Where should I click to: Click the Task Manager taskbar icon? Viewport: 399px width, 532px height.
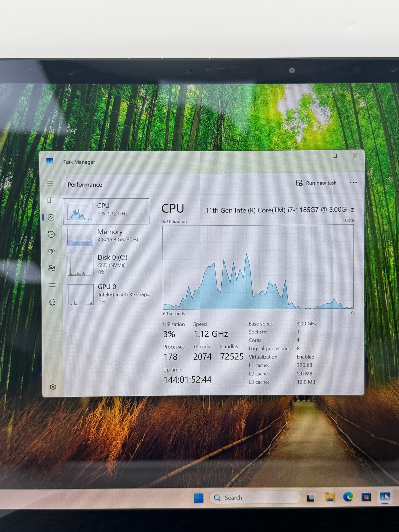click(x=385, y=497)
